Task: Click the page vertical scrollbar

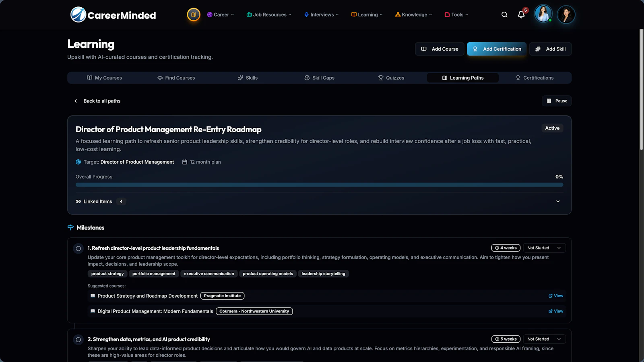Action: click(641, 90)
